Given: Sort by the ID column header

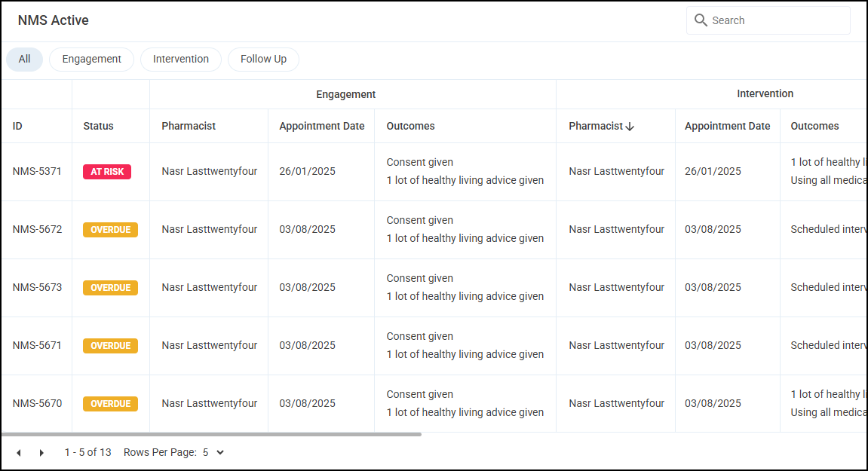Looking at the screenshot, I should coord(17,126).
